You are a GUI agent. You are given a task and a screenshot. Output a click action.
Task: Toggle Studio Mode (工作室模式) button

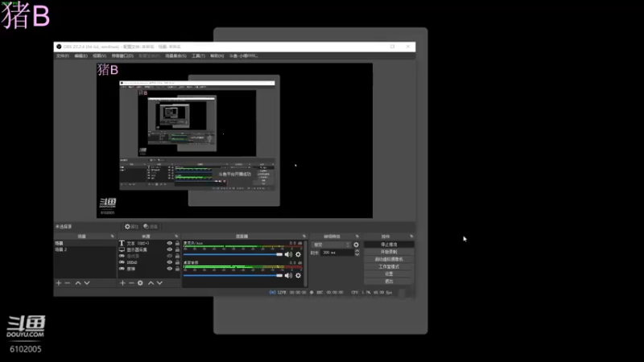point(389,266)
